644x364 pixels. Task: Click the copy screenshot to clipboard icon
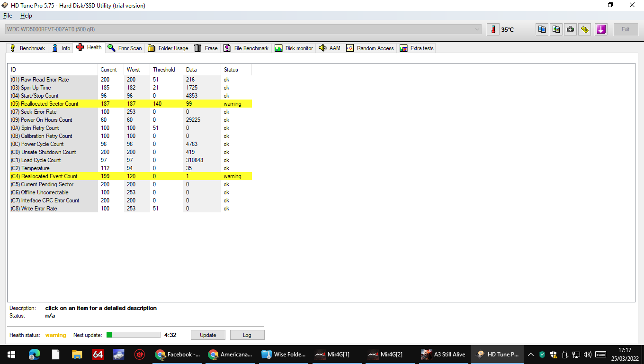point(556,29)
